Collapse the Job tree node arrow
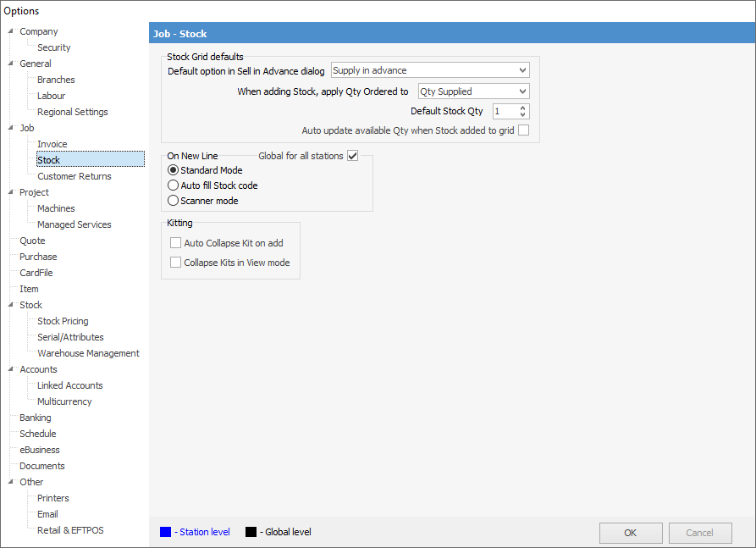This screenshot has height=548, width=756. pyautogui.click(x=10, y=128)
